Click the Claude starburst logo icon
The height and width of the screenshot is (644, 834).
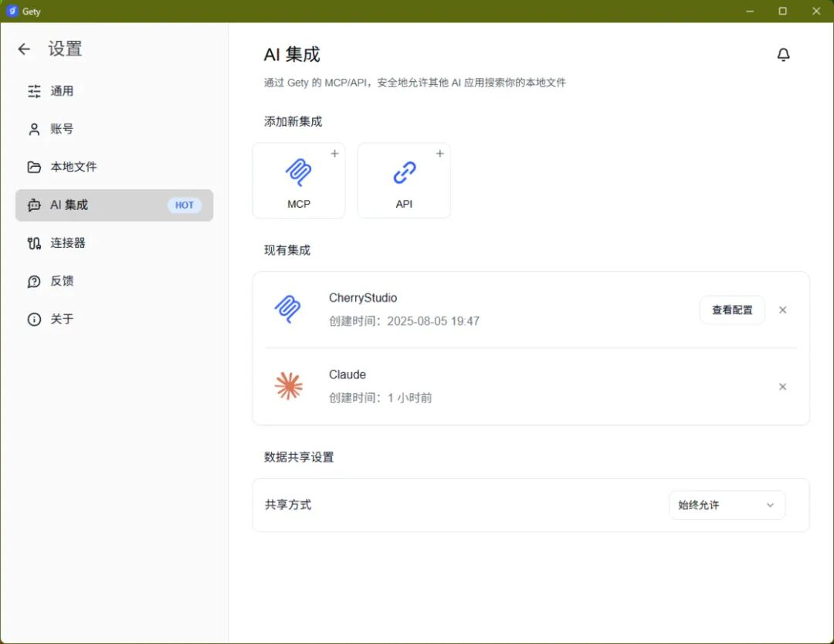point(288,386)
